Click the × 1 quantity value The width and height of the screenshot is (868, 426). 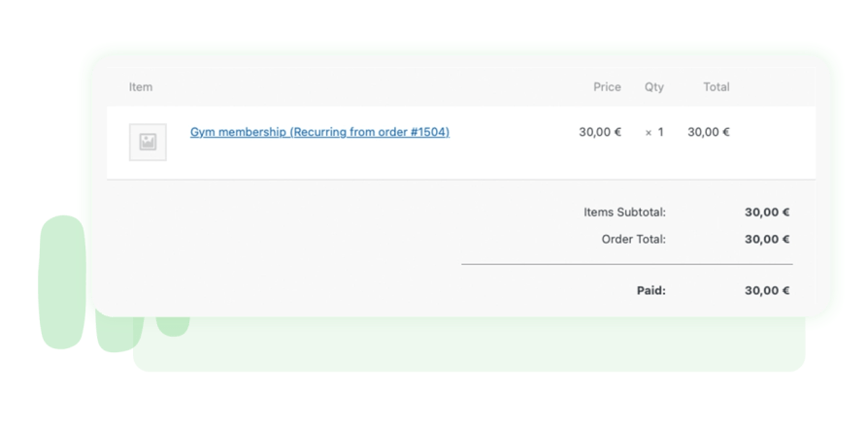(654, 132)
